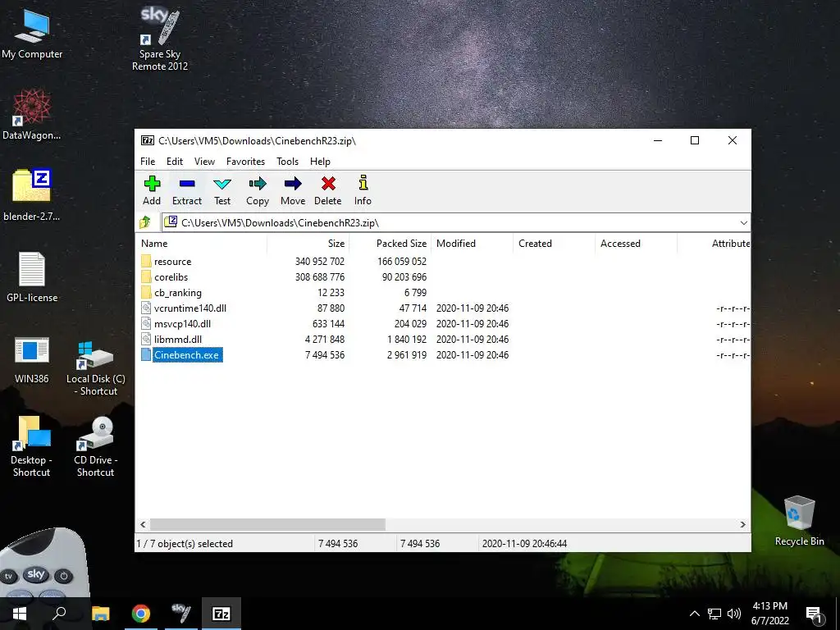Open the Tools menu
Viewport: 840px width, 630px height.
pos(288,162)
